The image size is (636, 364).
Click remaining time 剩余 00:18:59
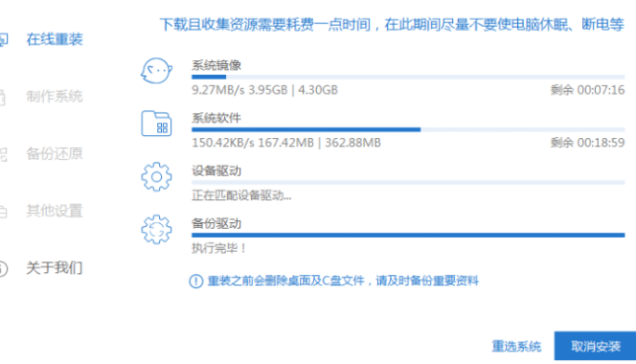click(587, 143)
